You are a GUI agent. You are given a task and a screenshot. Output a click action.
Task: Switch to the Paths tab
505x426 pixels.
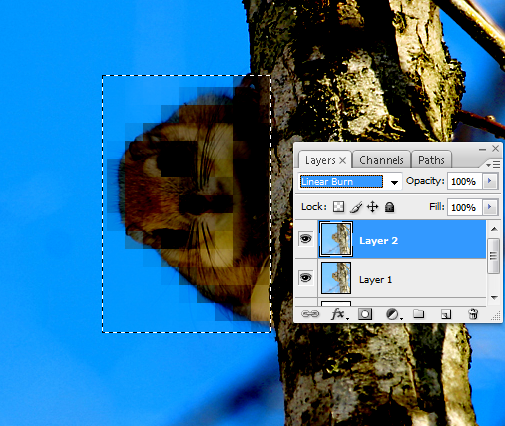(x=431, y=160)
